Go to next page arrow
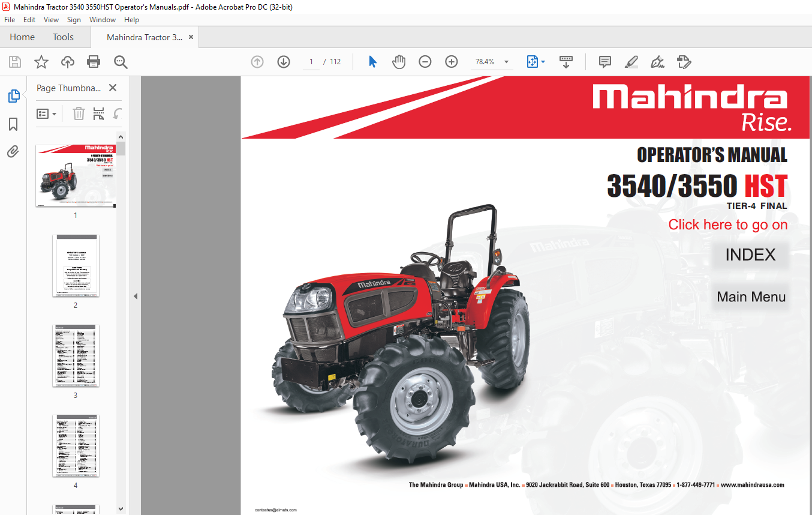Screen dimensions: 812x515 tap(284, 62)
